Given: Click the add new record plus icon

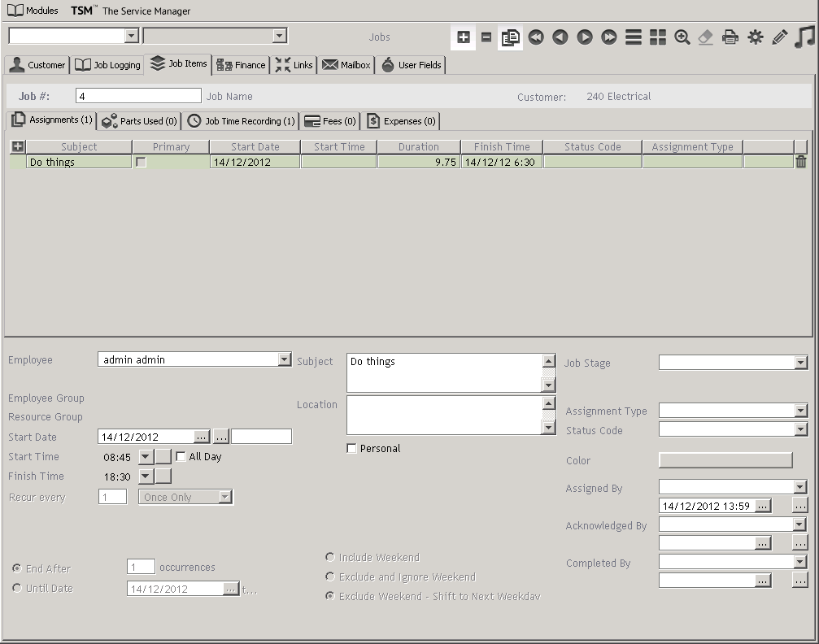Looking at the screenshot, I should (463, 37).
